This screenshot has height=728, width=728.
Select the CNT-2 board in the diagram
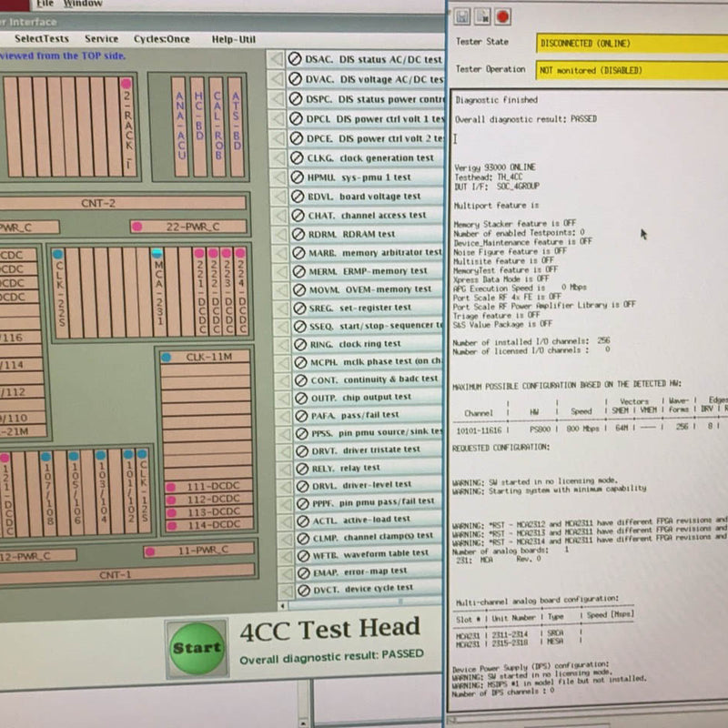coord(123,203)
